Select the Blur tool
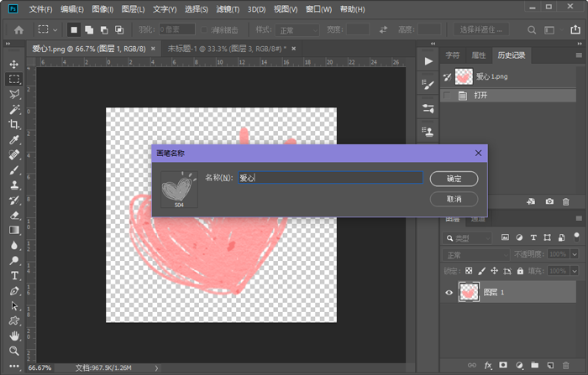 (14, 245)
